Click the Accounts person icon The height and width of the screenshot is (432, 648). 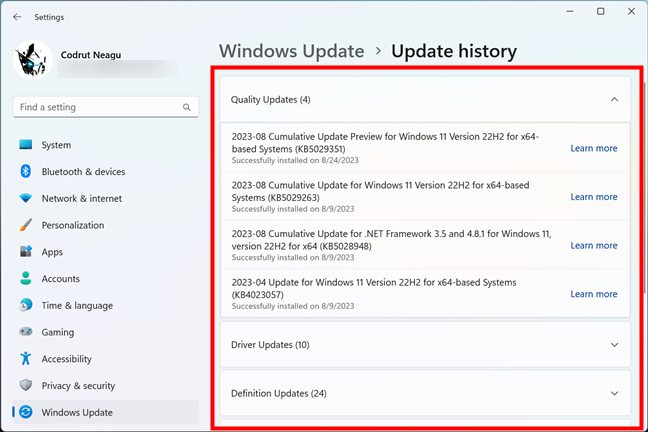pos(26,278)
